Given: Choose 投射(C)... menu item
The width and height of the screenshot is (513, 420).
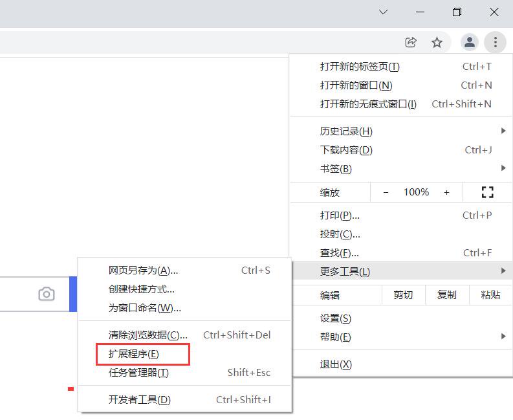Looking at the screenshot, I should click(401, 234).
